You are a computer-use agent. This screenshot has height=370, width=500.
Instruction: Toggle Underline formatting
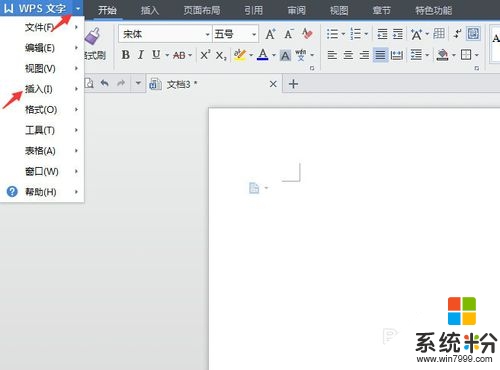click(x=156, y=55)
